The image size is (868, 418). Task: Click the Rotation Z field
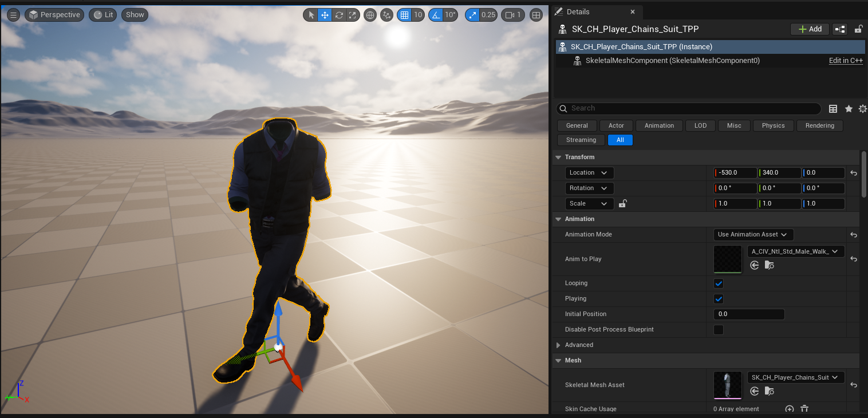(x=823, y=188)
